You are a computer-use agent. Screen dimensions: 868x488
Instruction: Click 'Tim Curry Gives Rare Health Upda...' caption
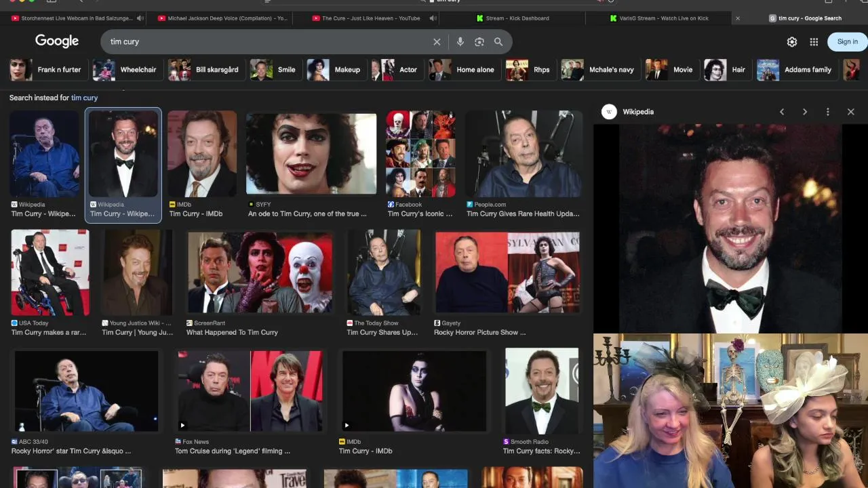[x=523, y=214]
